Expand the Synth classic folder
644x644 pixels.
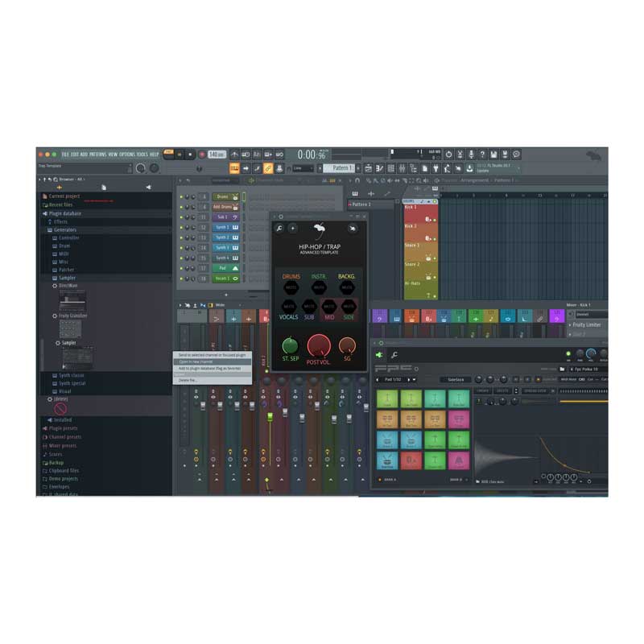coord(68,375)
